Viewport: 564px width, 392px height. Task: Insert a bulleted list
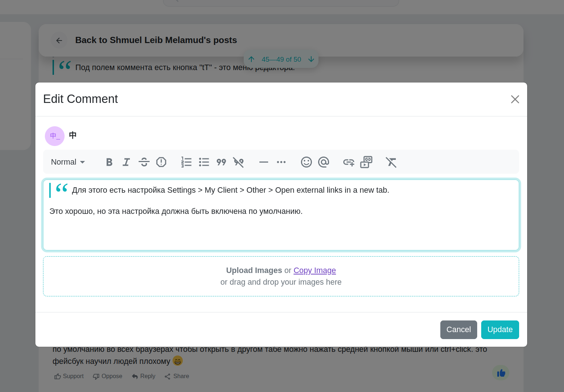coord(204,162)
